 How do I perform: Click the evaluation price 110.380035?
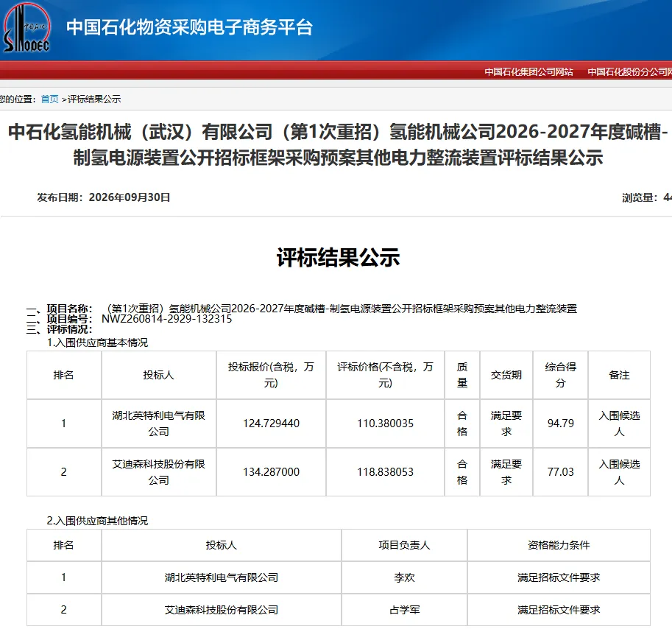pos(385,424)
